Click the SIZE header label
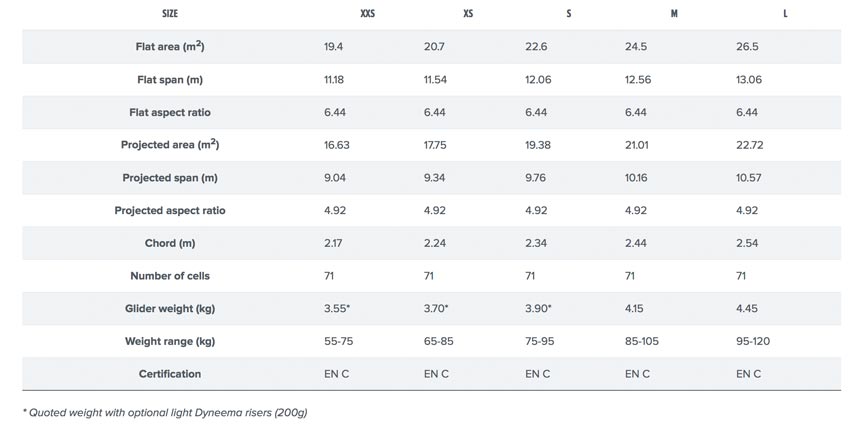 pyautogui.click(x=170, y=15)
